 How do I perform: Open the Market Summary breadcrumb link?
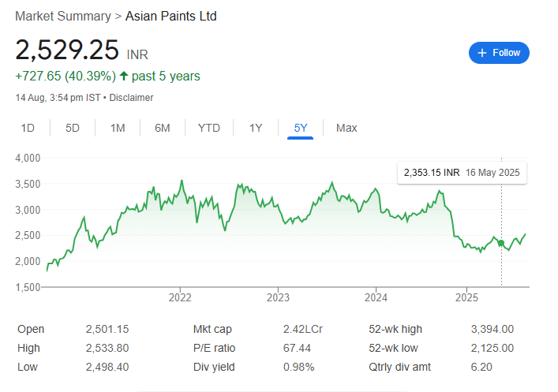(63, 17)
